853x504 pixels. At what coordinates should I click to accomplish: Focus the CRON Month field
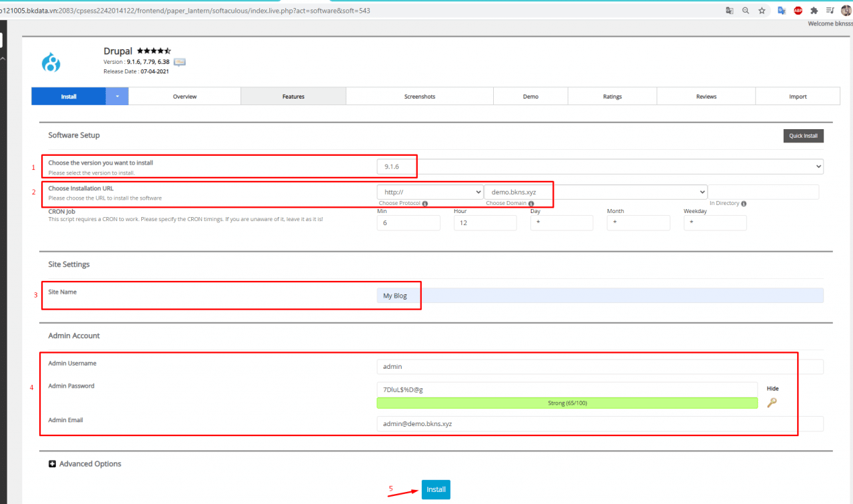tap(638, 223)
